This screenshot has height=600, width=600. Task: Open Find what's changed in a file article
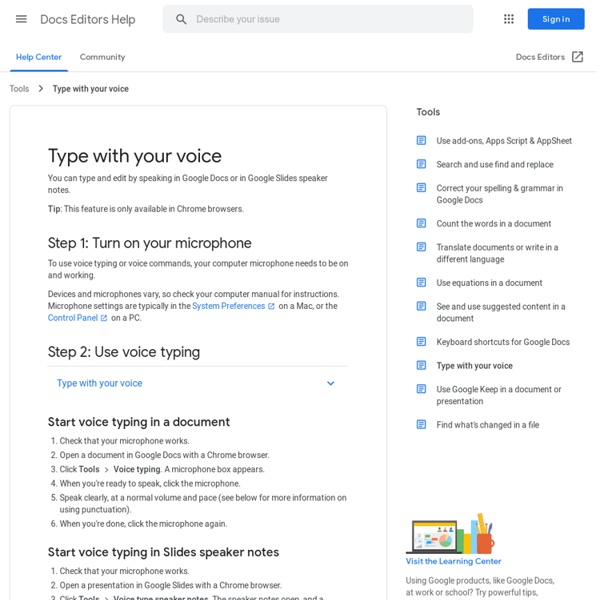tap(488, 425)
